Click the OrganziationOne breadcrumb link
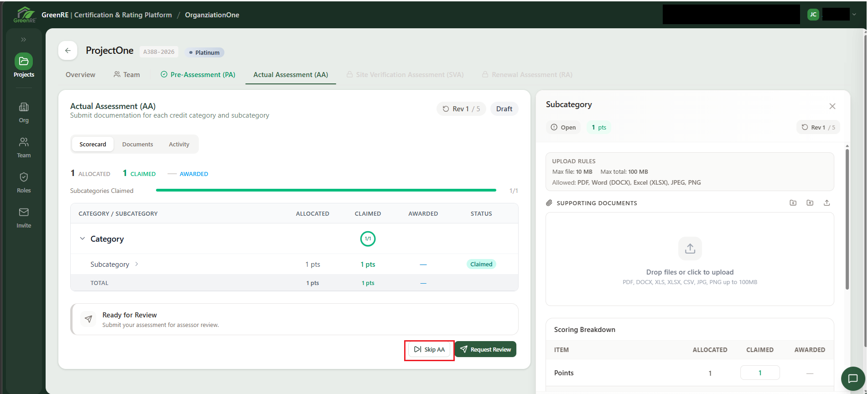868x394 pixels. coord(212,15)
